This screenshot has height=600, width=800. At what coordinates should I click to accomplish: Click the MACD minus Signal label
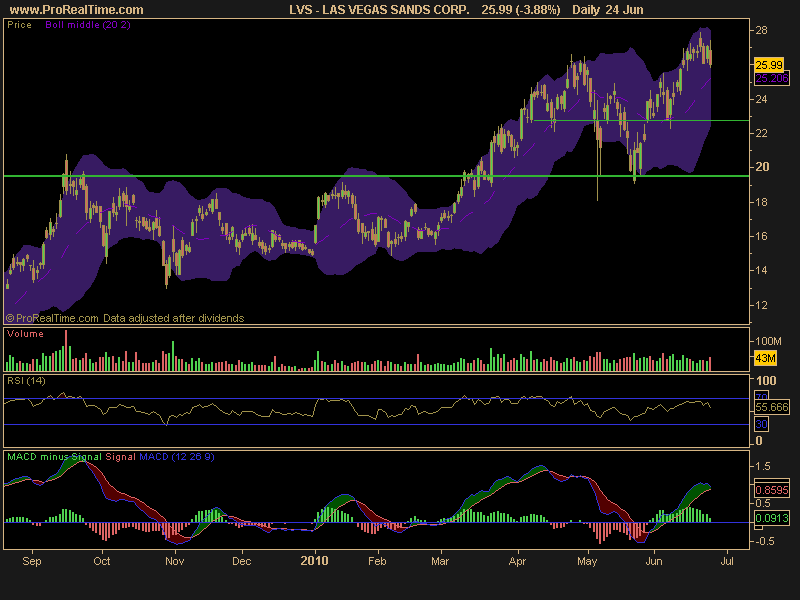(55, 457)
